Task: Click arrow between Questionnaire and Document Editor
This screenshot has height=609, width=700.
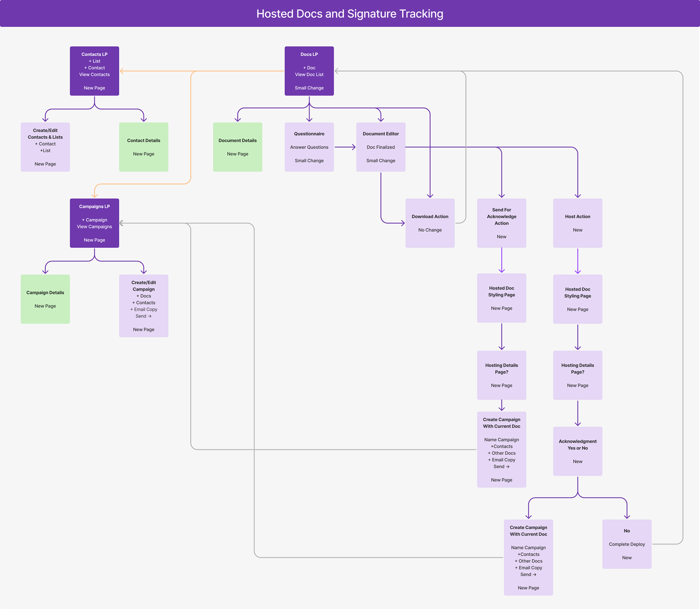Action: [x=345, y=147]
